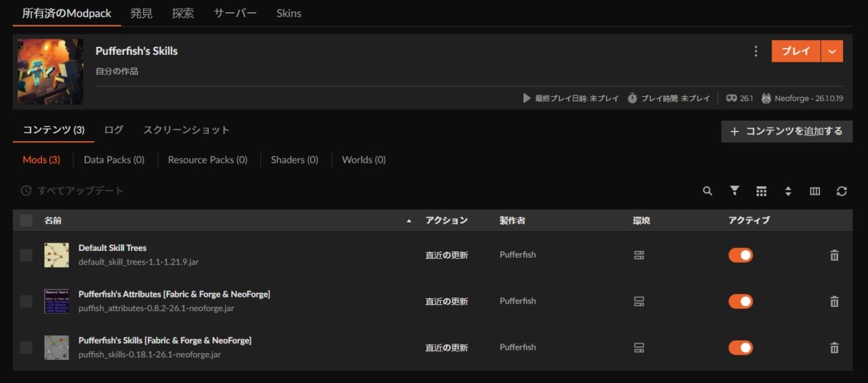
Task: Click the modpack cover image
Action: [50, 71]
